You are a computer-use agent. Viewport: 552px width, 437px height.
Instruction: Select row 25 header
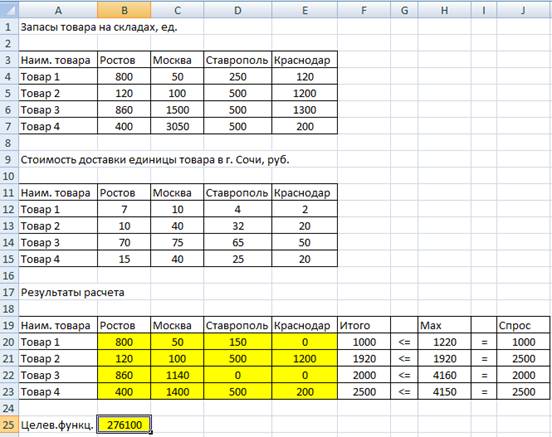(x=9, y=425)
